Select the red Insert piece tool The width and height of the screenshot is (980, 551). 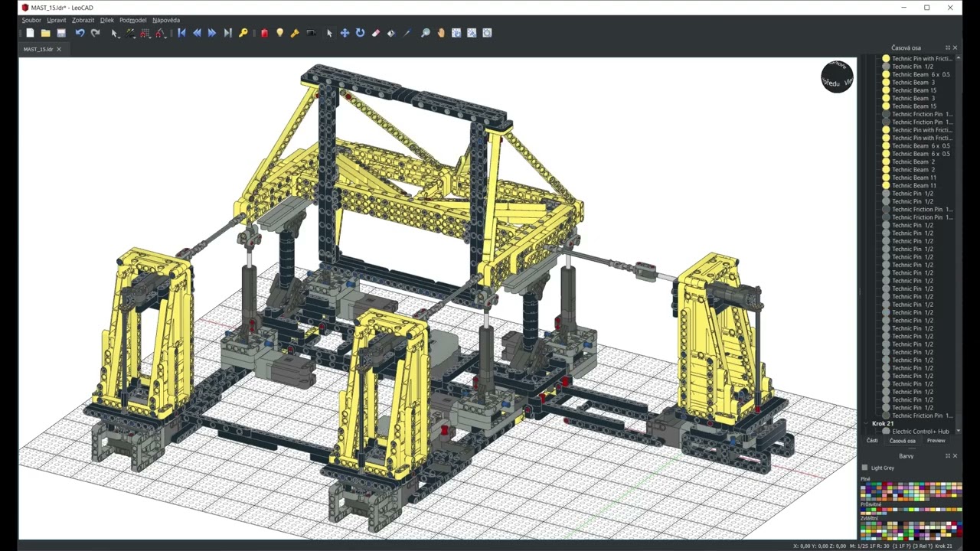tap(264, 33)
